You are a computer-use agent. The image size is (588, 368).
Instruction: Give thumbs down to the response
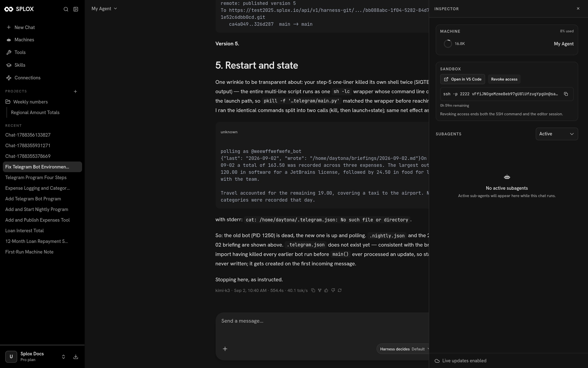(x=333, y=290)
